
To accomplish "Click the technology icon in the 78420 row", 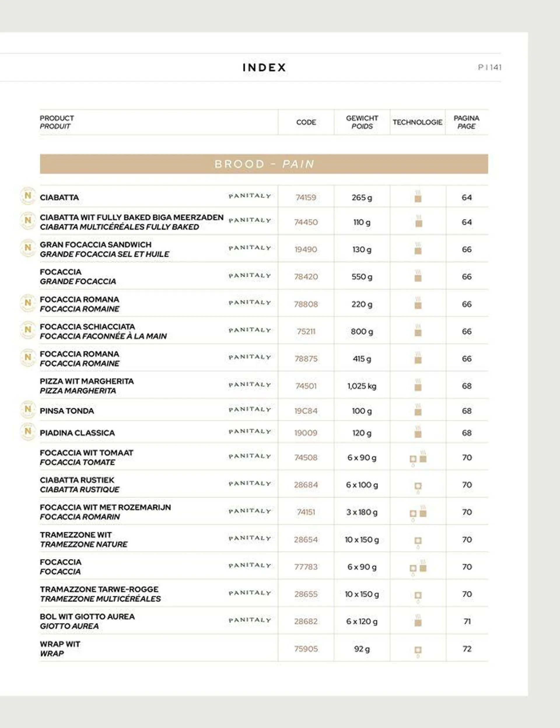I will coord(418,276).
